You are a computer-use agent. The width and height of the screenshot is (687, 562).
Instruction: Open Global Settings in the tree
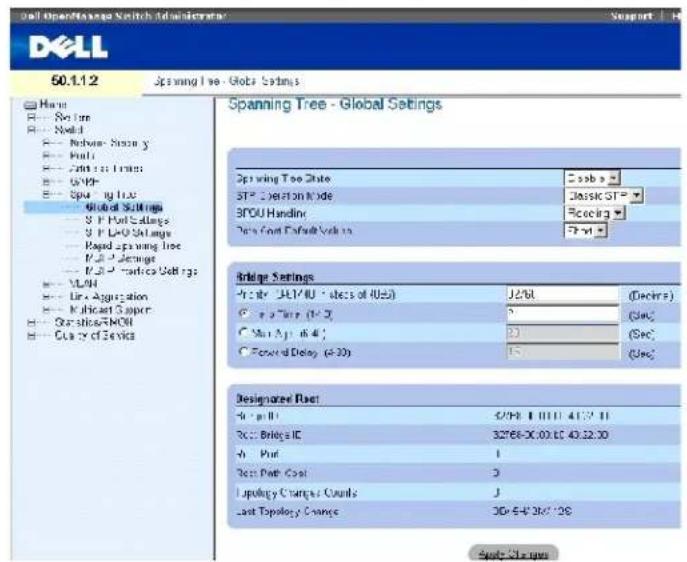[124, 207]
